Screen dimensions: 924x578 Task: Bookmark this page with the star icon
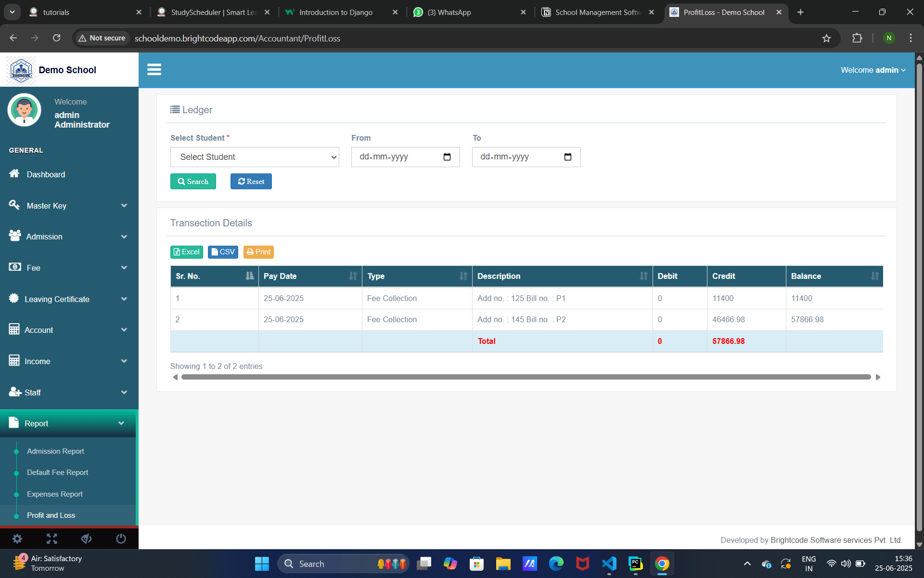click(826, 38)
